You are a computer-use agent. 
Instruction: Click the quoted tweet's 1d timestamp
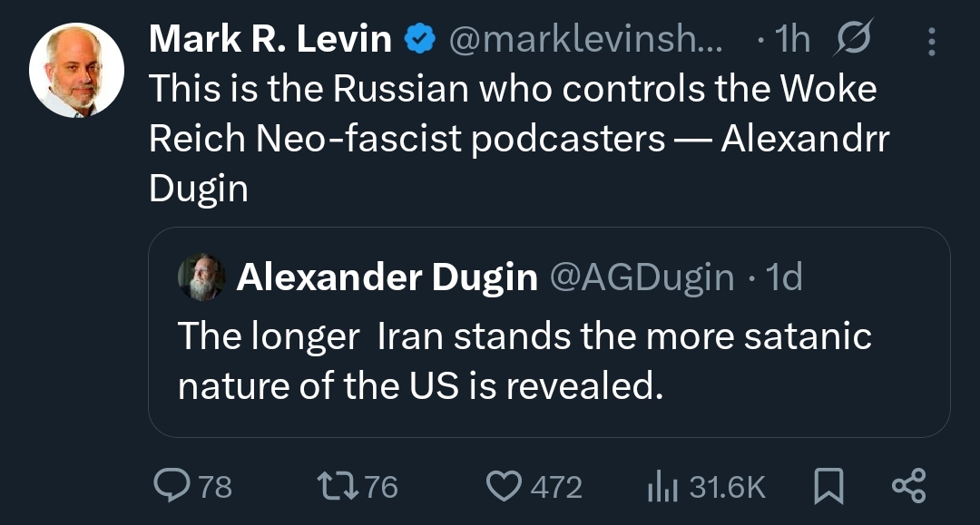(784, 277)
